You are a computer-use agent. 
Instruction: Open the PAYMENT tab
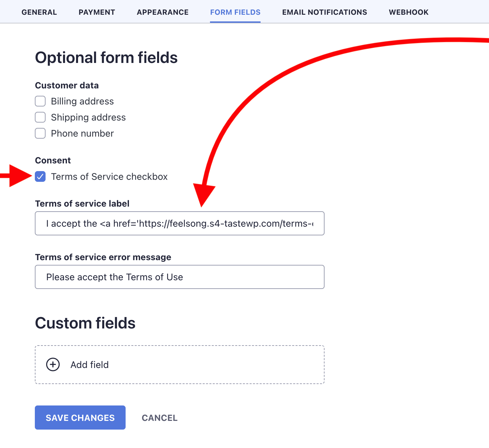click(x=97, y=12)
